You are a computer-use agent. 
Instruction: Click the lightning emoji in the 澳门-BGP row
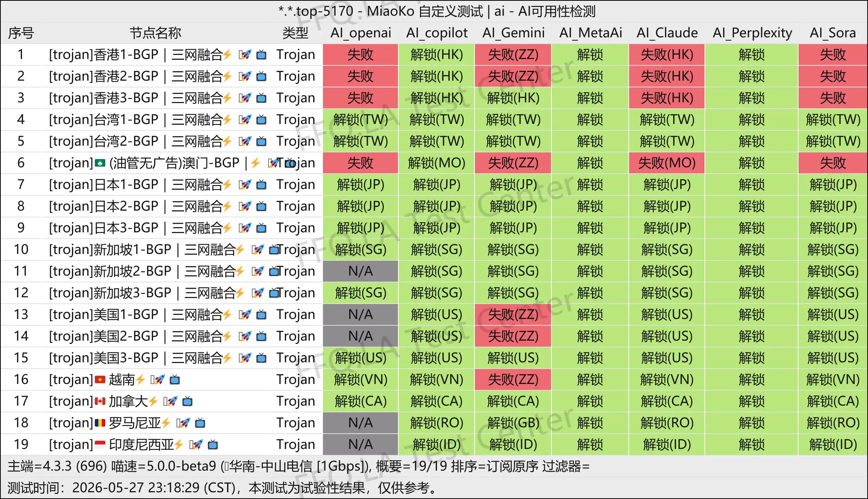click(x=255, y=163)
